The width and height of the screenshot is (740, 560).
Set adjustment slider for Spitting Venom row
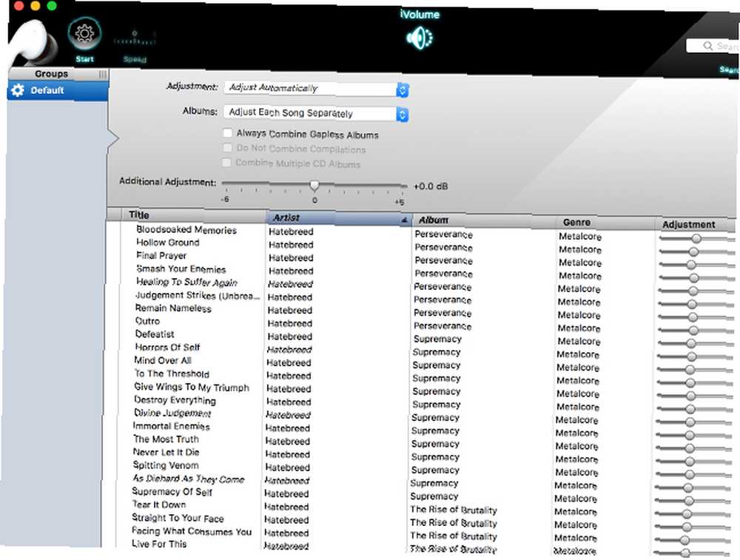point(693,474)
